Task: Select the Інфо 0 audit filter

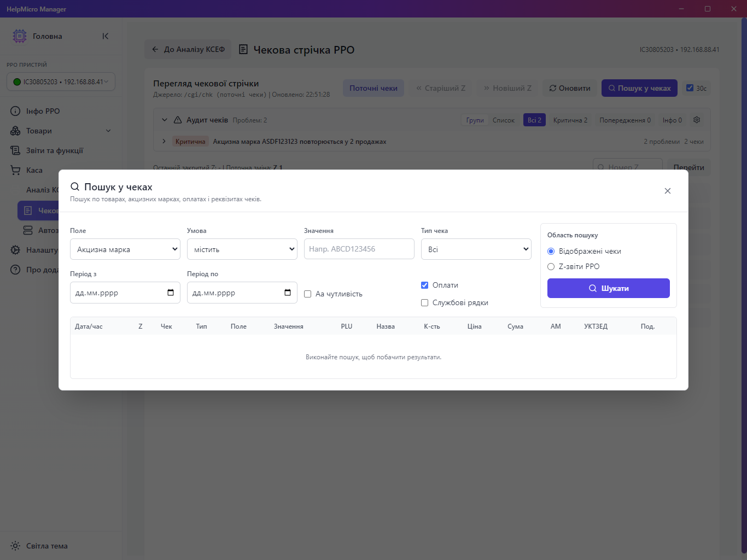Action: coord(672,120)
